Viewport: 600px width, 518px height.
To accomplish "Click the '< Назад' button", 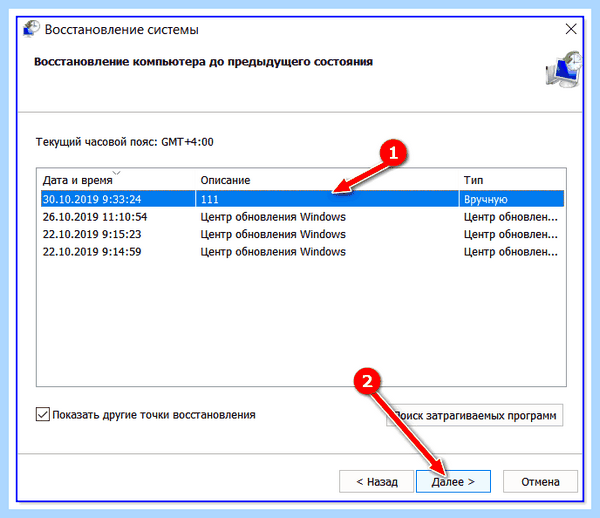I will pos(377,481).
